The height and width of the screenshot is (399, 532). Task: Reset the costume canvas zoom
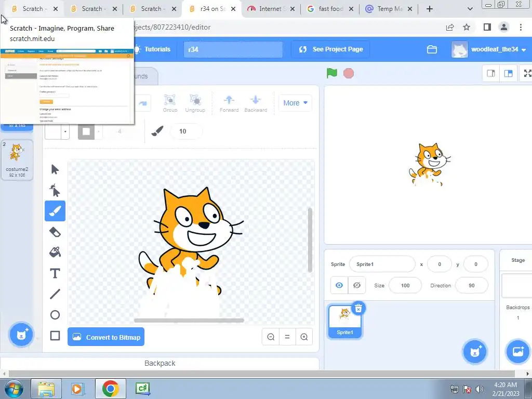(x=287, y=337)
